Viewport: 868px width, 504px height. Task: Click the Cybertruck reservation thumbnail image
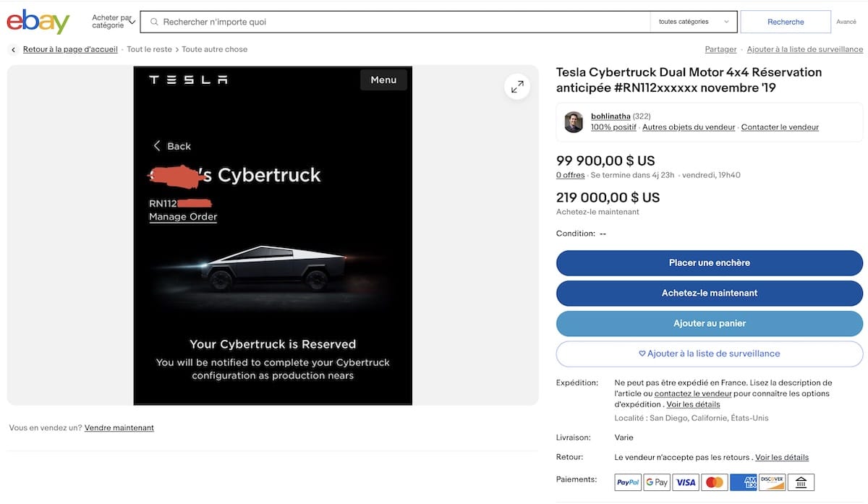pyautogui.click(x=273, y=235)
